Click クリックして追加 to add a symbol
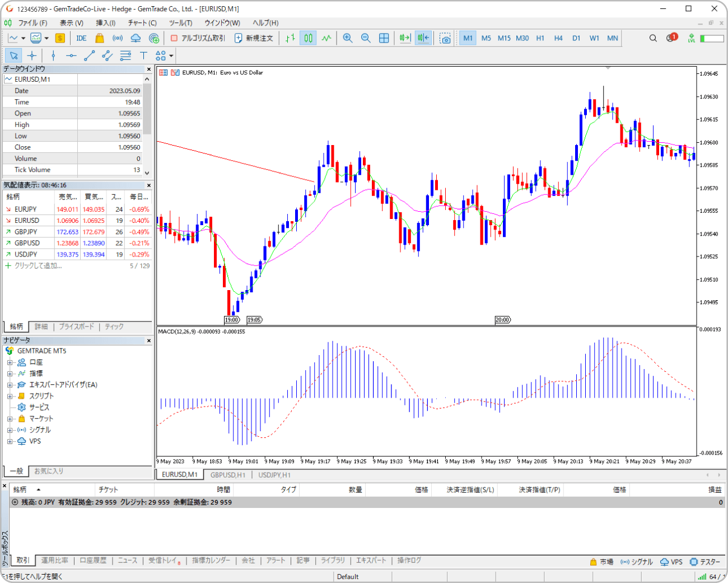Screen dimensions: 728x583 click(x=38, y=265)
